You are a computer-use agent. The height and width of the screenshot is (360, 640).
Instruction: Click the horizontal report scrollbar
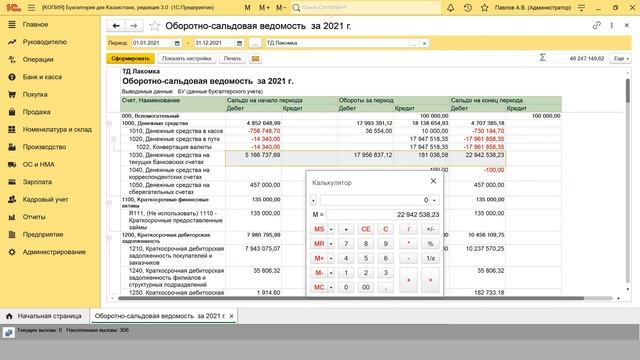click(x=351, y=298)
